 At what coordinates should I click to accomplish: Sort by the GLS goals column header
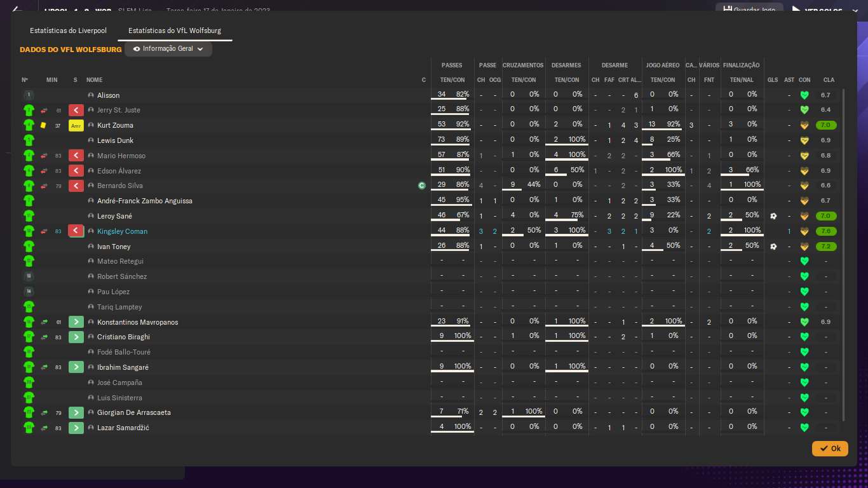click(x=773, y=80)
